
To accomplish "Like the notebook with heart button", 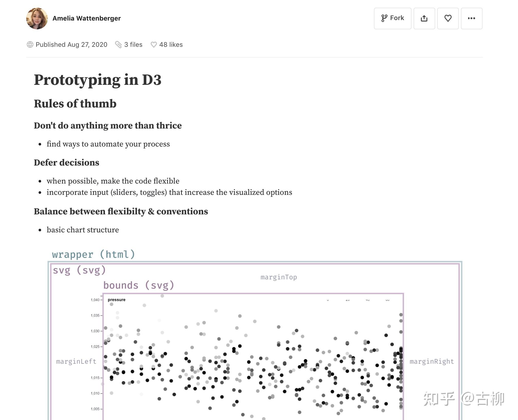I will (448, 18).
